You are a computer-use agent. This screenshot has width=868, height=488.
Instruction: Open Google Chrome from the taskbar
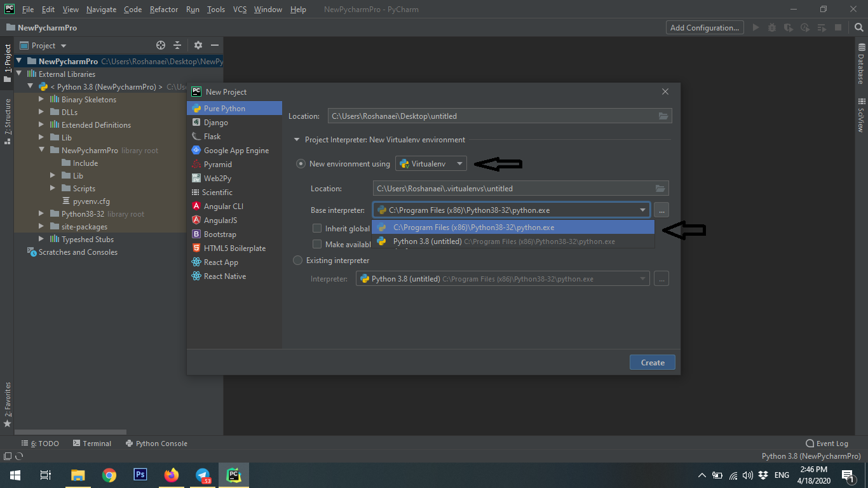(x=109, y=475)
